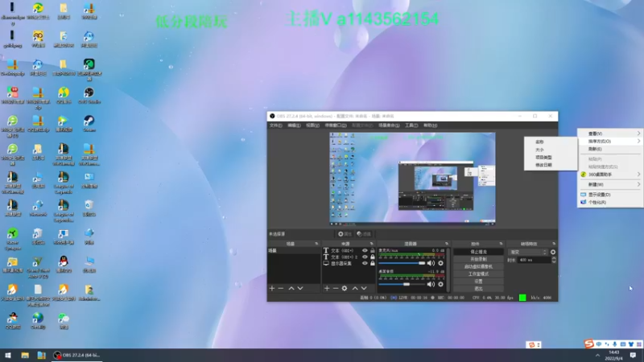Toggle lock on 文本 (GDI+) 2 source
Viewport: 644px width, 362px height.
pos(373,257)
